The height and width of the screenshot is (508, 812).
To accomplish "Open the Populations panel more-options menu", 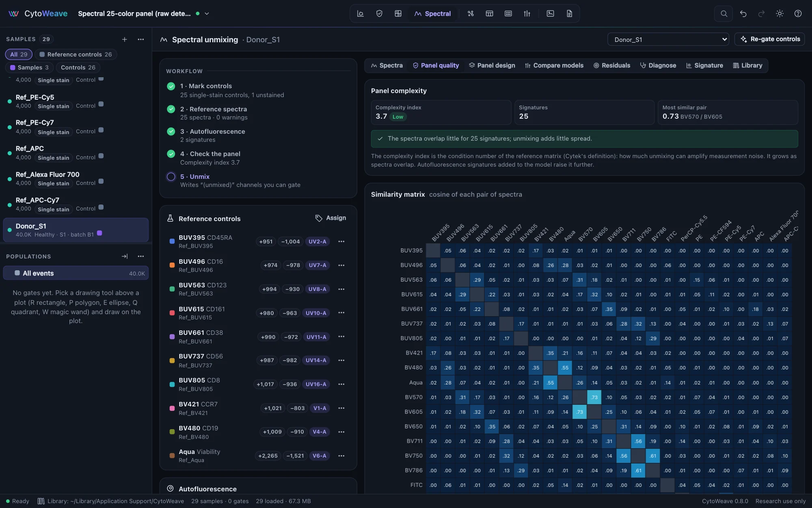I will [x=141, y=256].
